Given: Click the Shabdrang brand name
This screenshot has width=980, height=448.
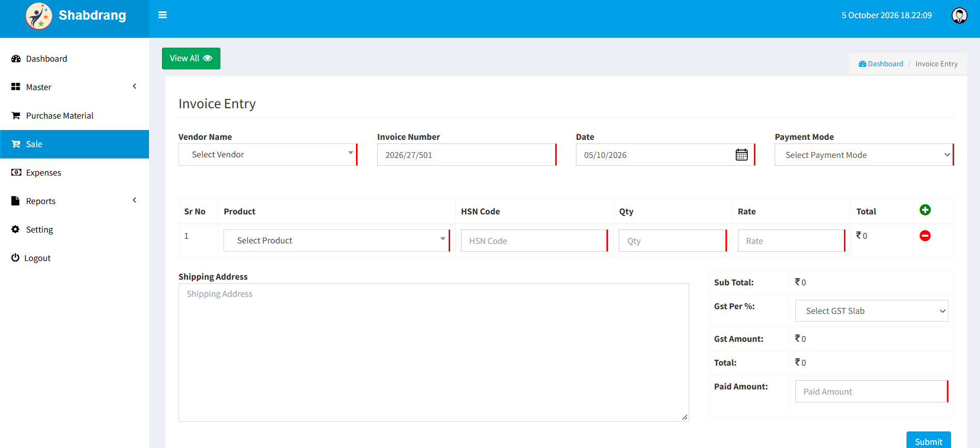Looking at the screenshot, I should [x=93, y=16].
